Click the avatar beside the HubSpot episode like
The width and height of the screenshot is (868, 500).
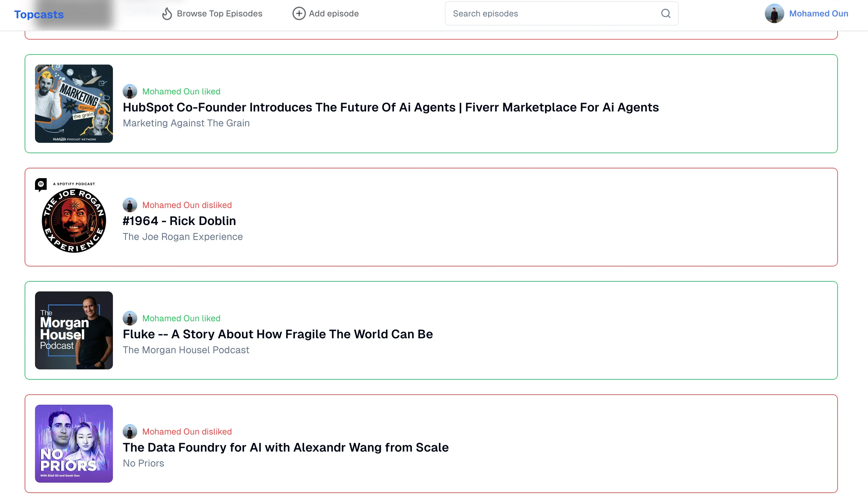click(x=130, y=92)
